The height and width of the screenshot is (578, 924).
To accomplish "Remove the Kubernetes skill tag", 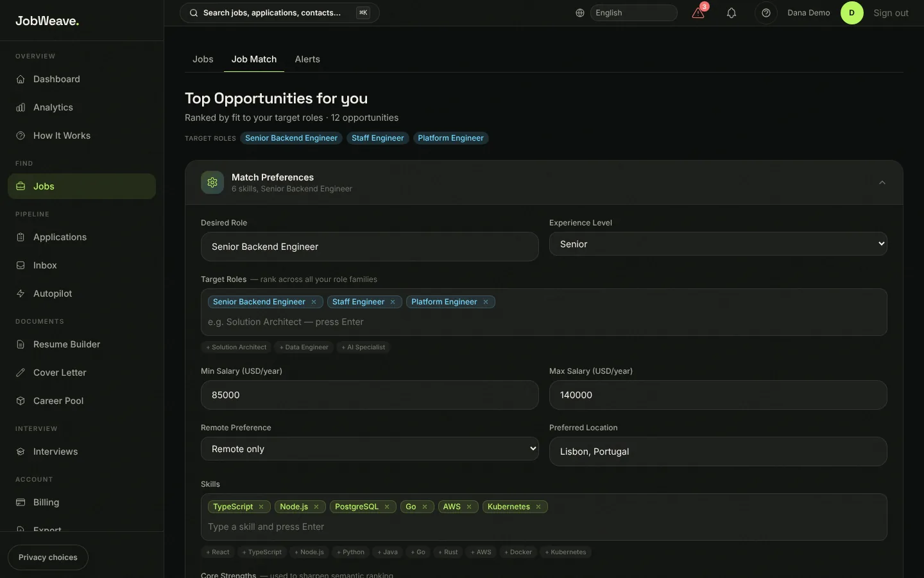I will [538, 507].
